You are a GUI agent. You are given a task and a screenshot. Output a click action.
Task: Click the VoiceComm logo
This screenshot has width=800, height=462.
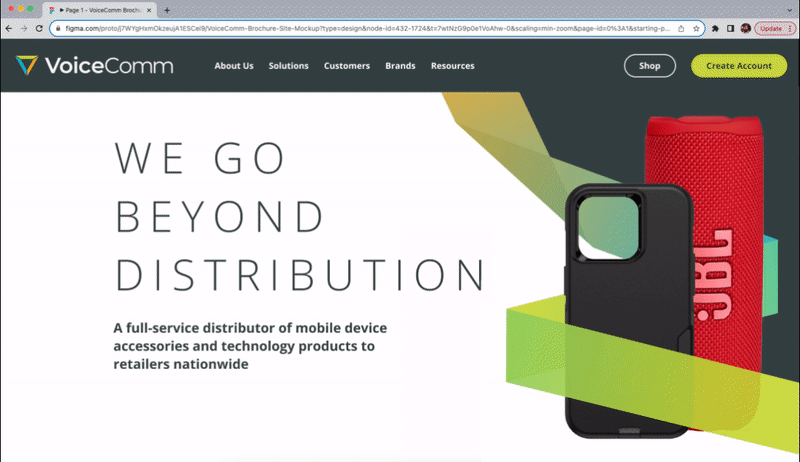click(94, 66)
